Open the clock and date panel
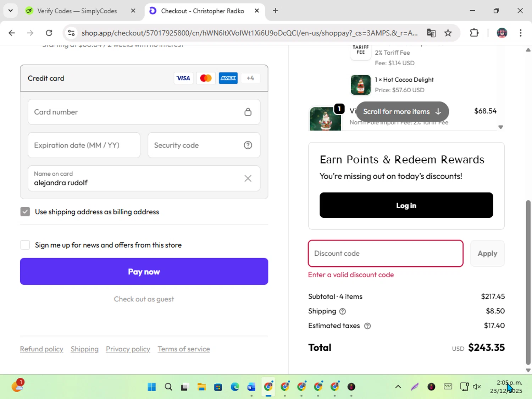The image size is (532, 399). click(x=506, y=387)
